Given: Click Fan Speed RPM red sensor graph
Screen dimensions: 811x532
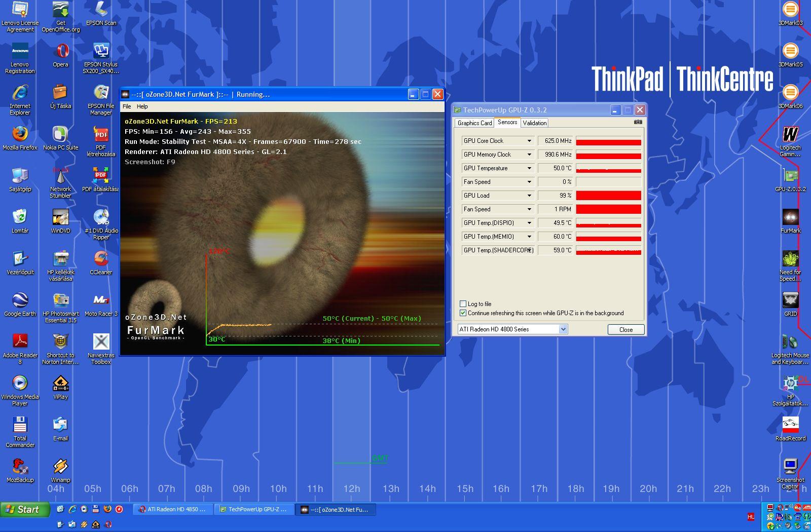Looking at the screenshot, I should coord(608,209).
